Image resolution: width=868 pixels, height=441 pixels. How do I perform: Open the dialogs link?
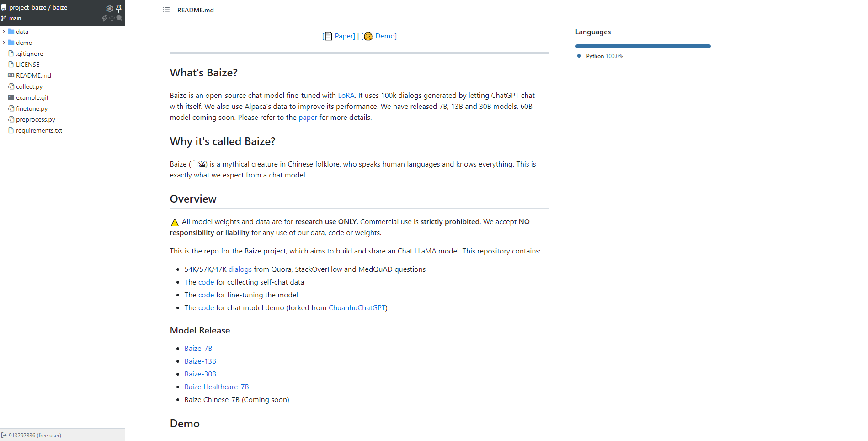pos(240,269)
